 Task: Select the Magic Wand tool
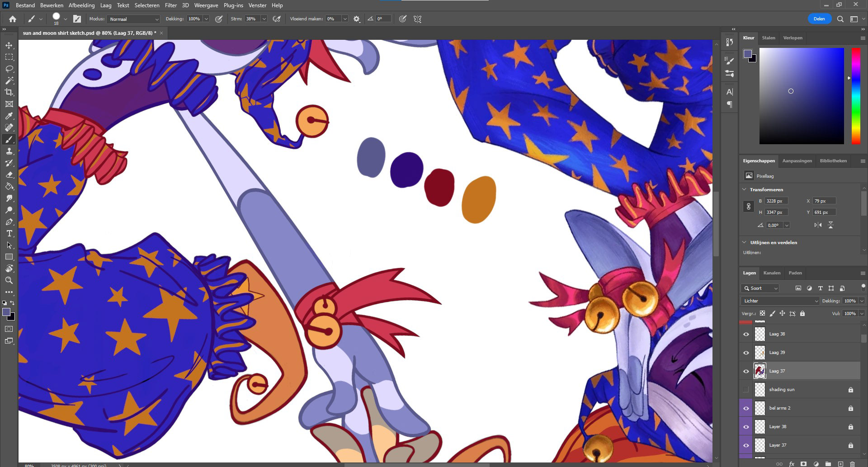9,80
